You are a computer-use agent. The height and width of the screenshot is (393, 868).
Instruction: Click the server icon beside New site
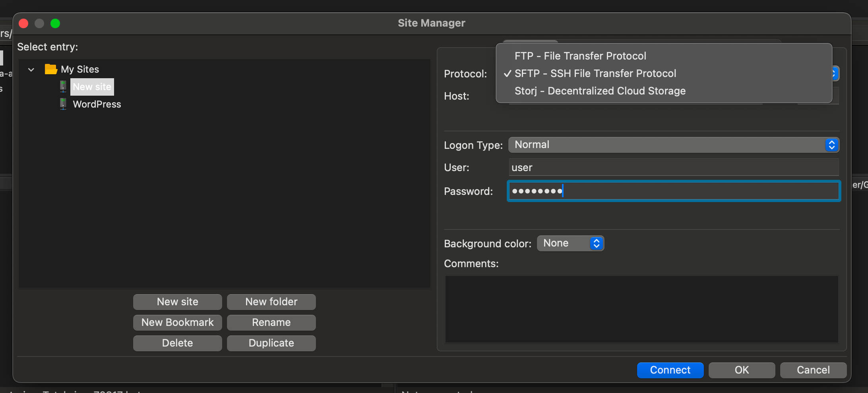pyautogui.click(x=63, y=87)
